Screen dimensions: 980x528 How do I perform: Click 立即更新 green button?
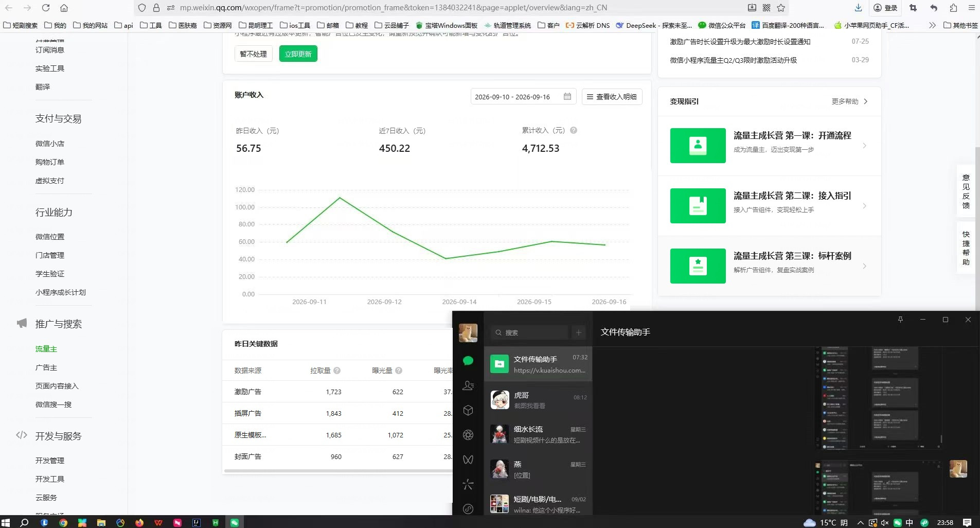pos(298,54)
